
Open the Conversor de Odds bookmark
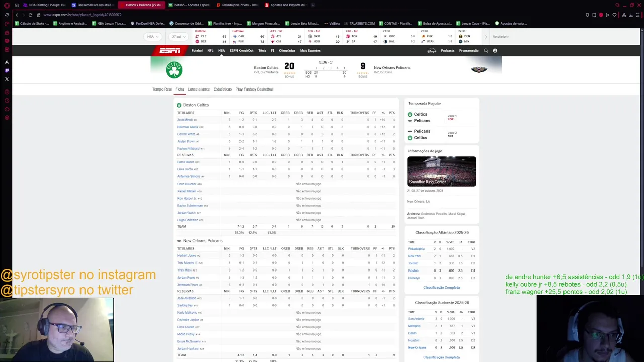tap(186, 24)
